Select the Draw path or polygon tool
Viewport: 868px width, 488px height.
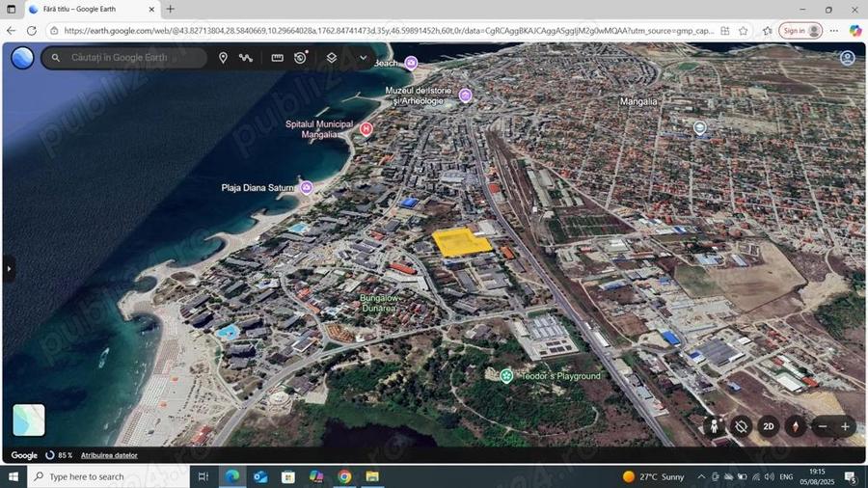[x=246, y=58]
